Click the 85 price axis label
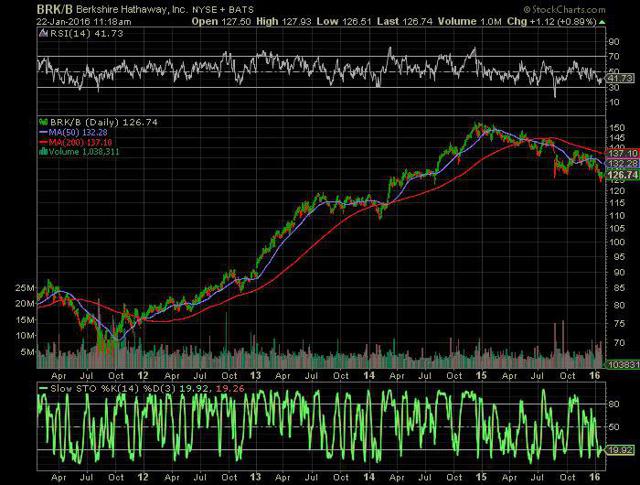Image resolution: width=640 pixels, height=485 pixels. [x=619, y=288]
